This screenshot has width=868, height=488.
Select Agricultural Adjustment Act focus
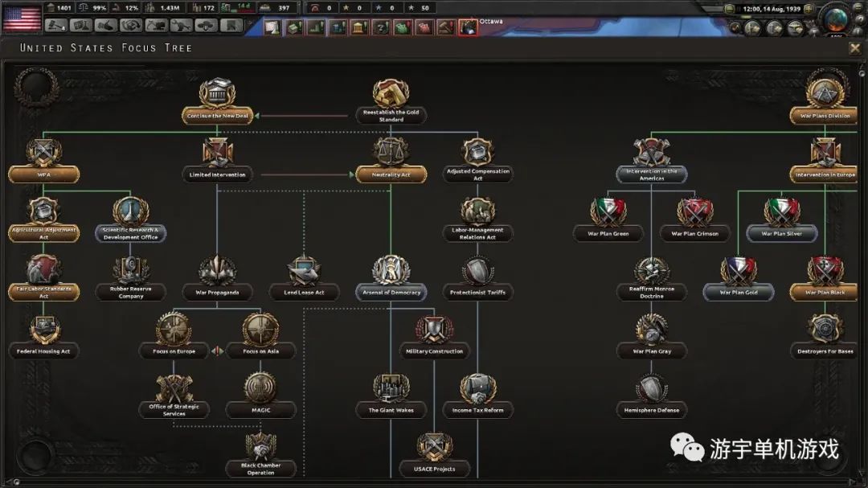pyautogui.click(x=43, y=219)
